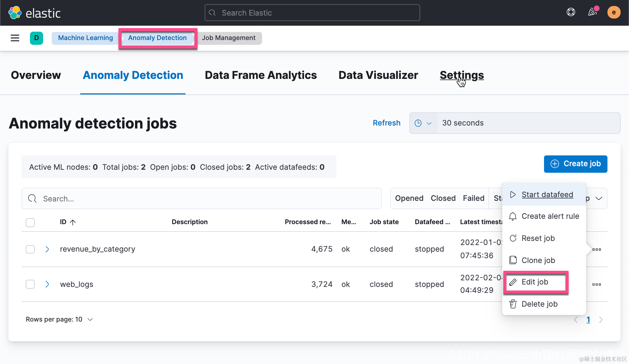Click the Refresh link
Screen dimensions: 629x364
(x=386, y=123)
